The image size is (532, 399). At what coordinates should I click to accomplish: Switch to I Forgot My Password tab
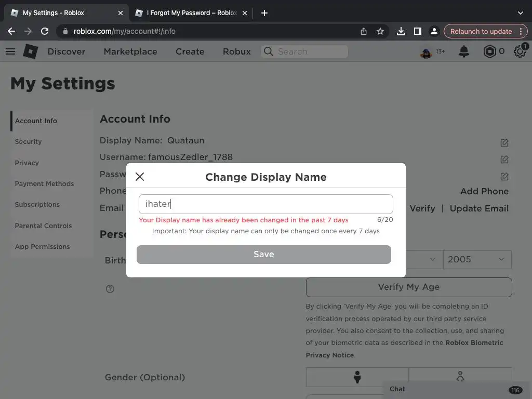click(192, 13)
